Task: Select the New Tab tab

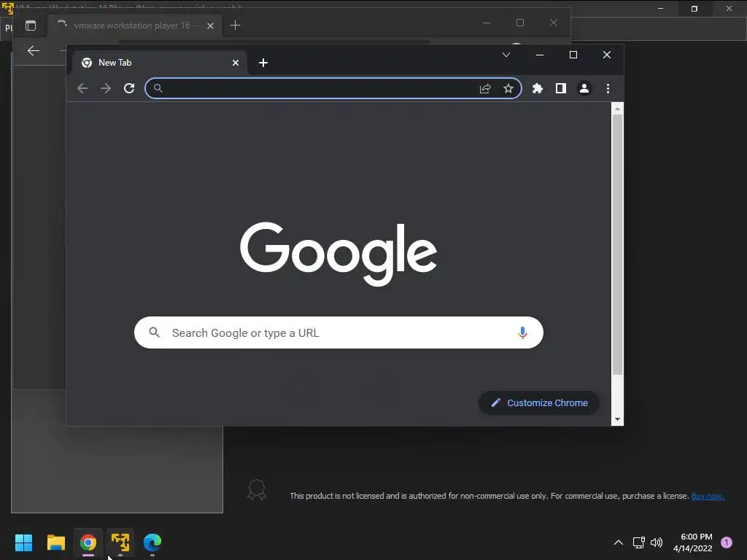Action: point(160,63)
